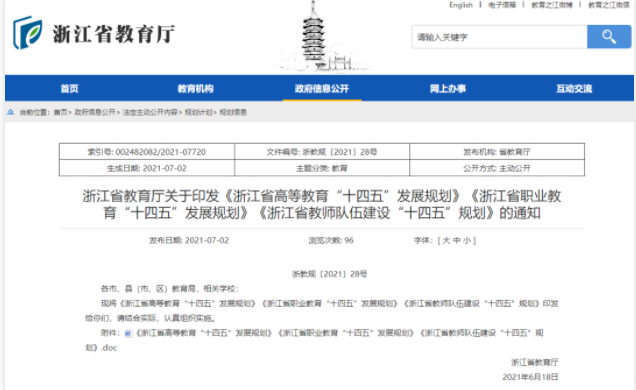The height and width of the screenshot is (390, 636).
Task: Switch site language to English
Action: (461, 5)
